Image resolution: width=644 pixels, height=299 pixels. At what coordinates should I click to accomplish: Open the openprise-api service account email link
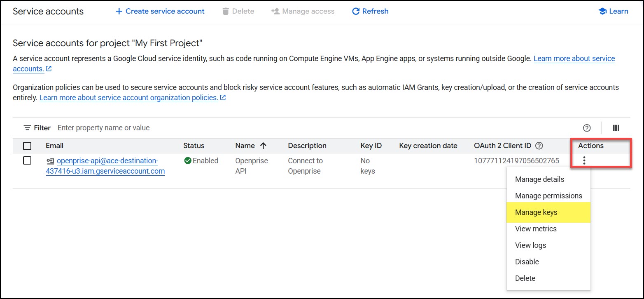tap(105, 166)
